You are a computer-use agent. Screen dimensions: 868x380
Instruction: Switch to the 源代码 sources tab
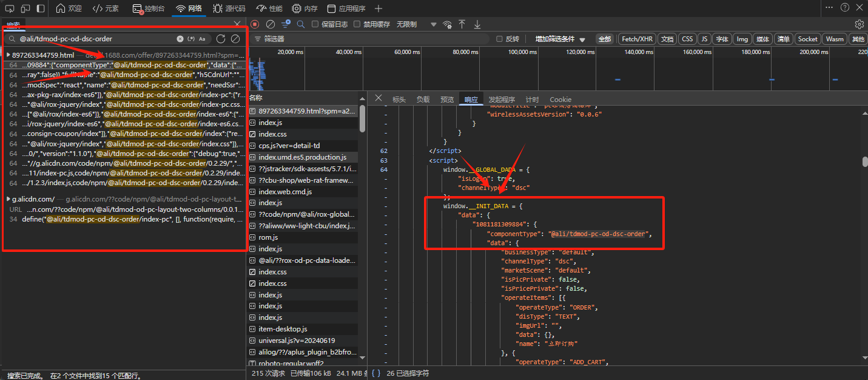click(229, 8)
